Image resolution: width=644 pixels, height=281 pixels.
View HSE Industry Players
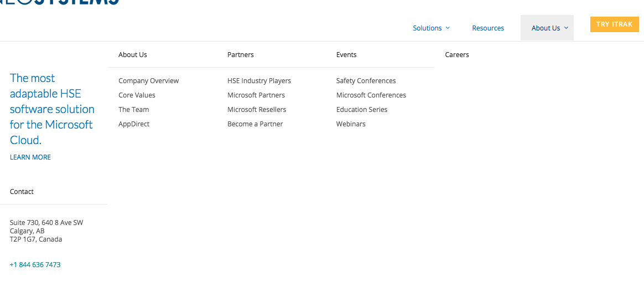(x=259, y=80)
